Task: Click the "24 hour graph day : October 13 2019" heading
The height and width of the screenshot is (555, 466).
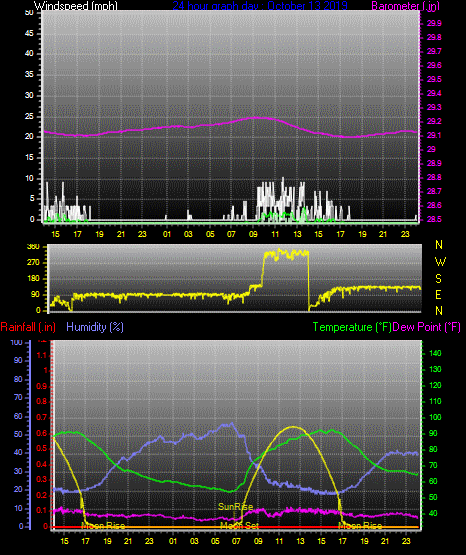Action: tap(260, 6)
